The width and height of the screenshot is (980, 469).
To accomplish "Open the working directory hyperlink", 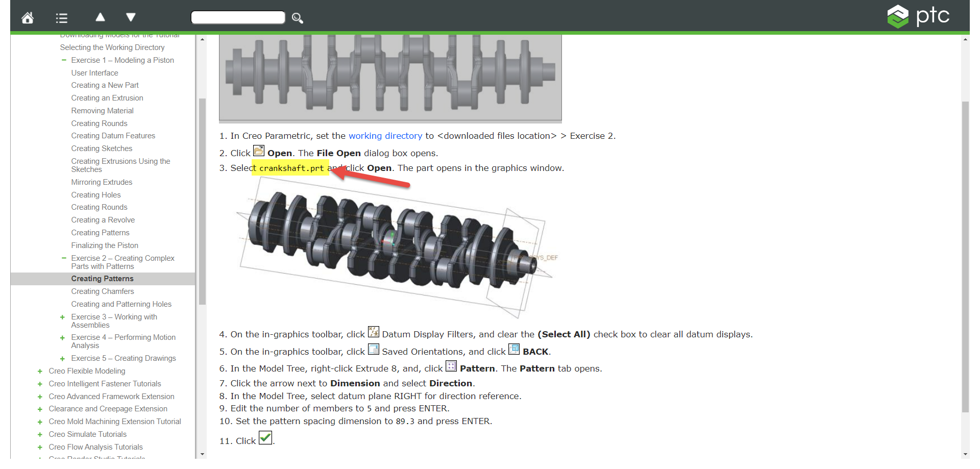I will tap(385, 136).
